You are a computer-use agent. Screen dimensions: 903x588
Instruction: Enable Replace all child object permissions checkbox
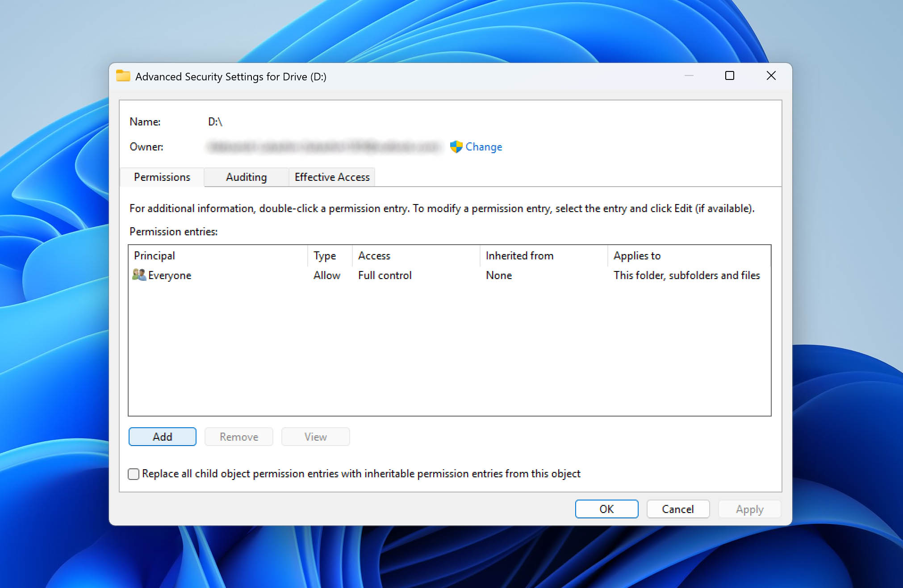click(x=134, y=474)
